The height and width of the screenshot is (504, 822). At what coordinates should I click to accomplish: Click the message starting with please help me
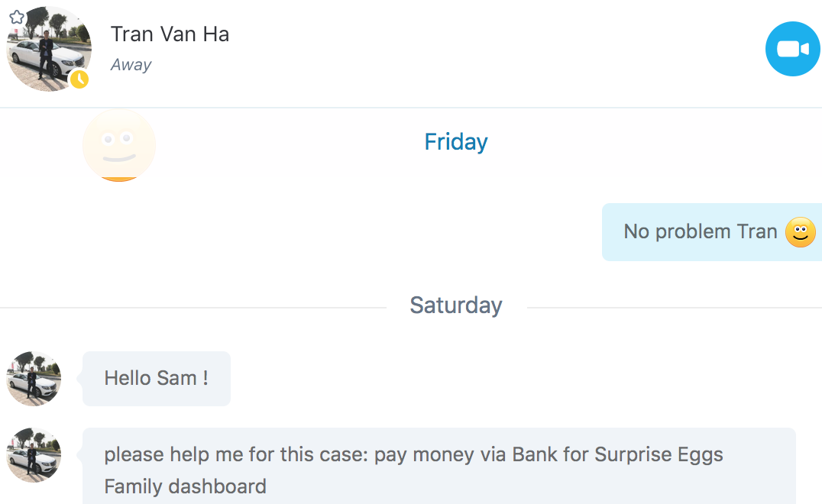pyautogui.click(x=439, y=466)
